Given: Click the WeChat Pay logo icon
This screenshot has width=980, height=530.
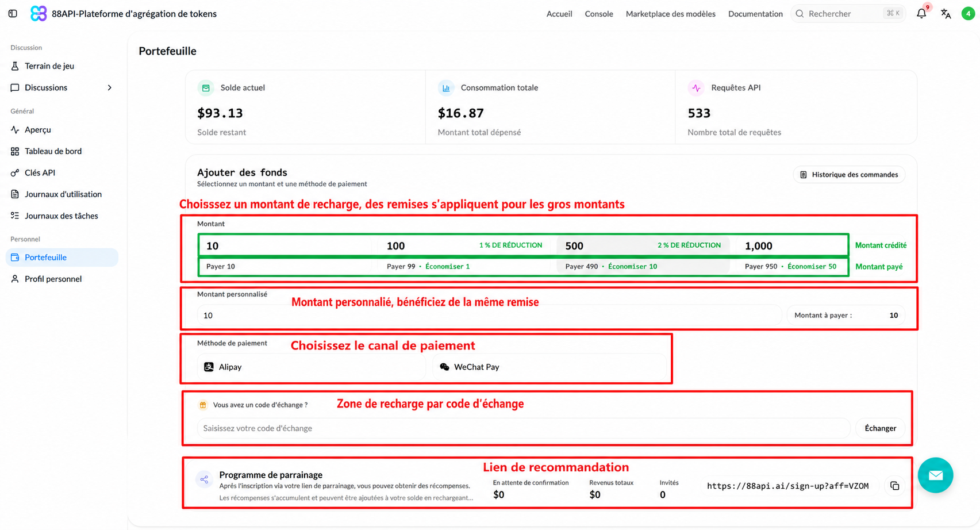Looking at the screenshot, I should coord(444,367).
